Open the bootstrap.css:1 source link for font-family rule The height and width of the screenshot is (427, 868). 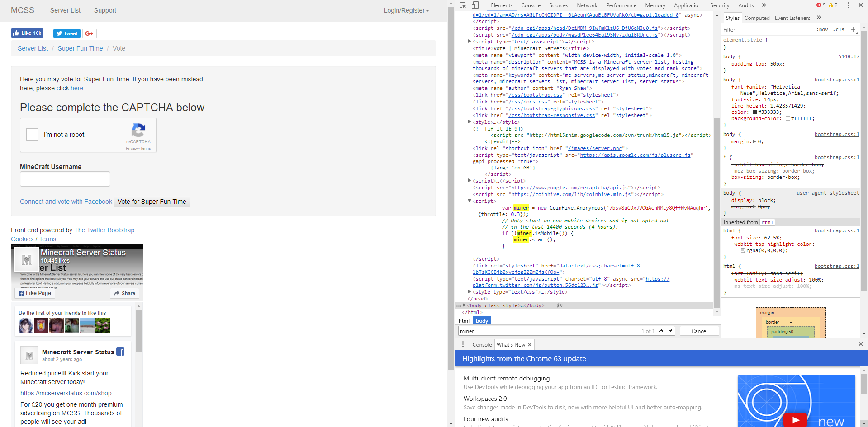(x=837, y=80)
